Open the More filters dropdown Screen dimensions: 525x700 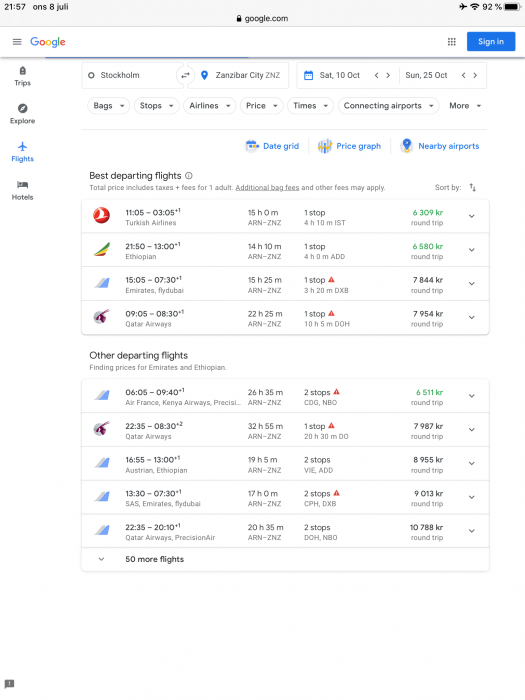pyautogui.click(x=465, y=106)
